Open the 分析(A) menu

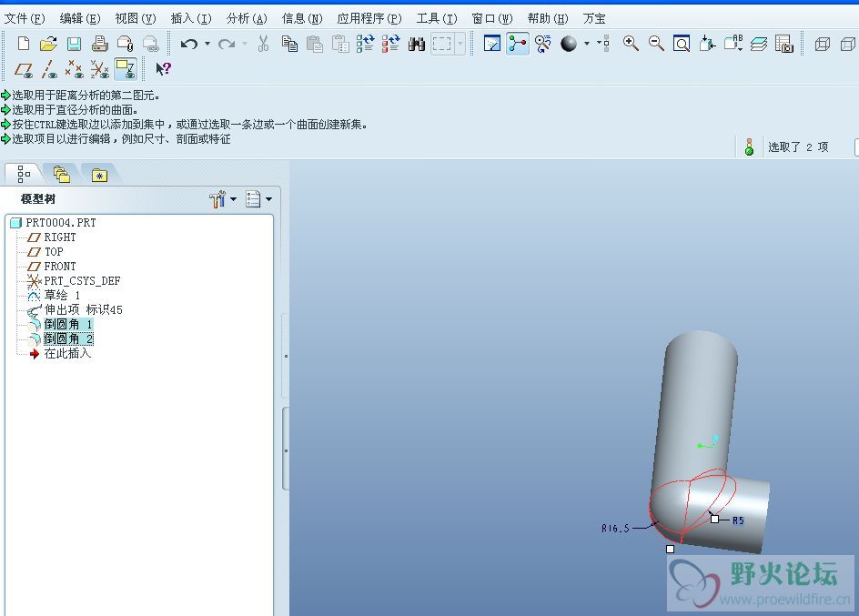point(247,18)
